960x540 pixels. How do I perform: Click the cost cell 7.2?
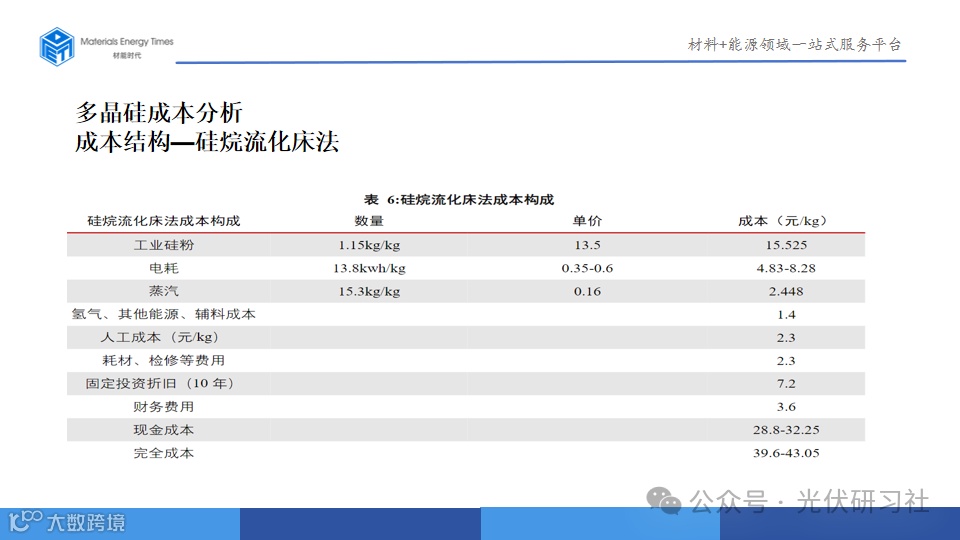click(786, 384)
